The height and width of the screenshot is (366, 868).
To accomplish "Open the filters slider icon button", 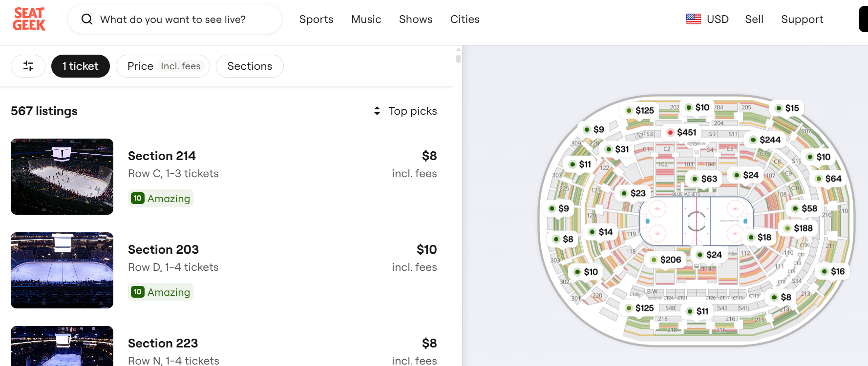I will (28, 66).
